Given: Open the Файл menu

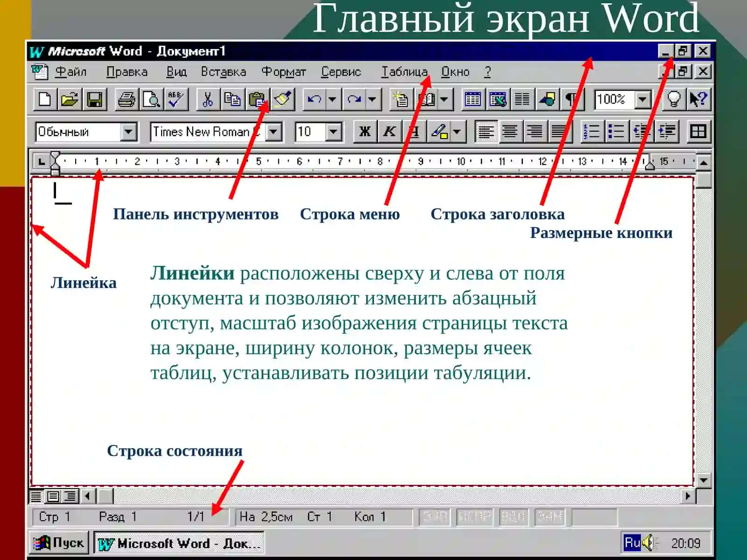Looking at the screenshot, I should 70,72.
